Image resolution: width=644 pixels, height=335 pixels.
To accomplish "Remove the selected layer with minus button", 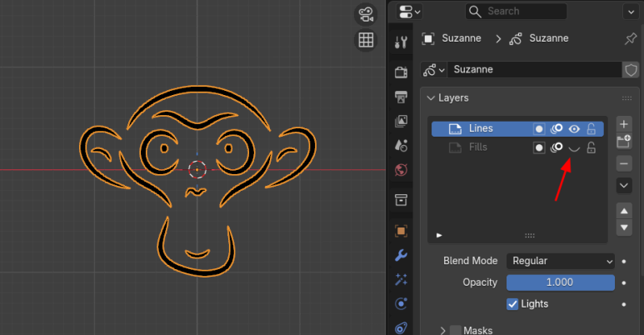I will (624, 163).
